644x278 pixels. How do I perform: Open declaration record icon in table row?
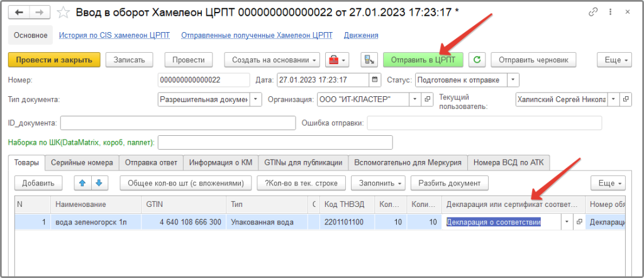click(579, 222)
